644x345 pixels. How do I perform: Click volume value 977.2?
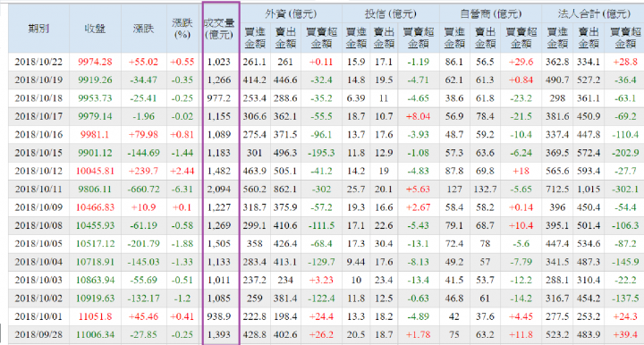pyautogui.click(x=219, y=98)
